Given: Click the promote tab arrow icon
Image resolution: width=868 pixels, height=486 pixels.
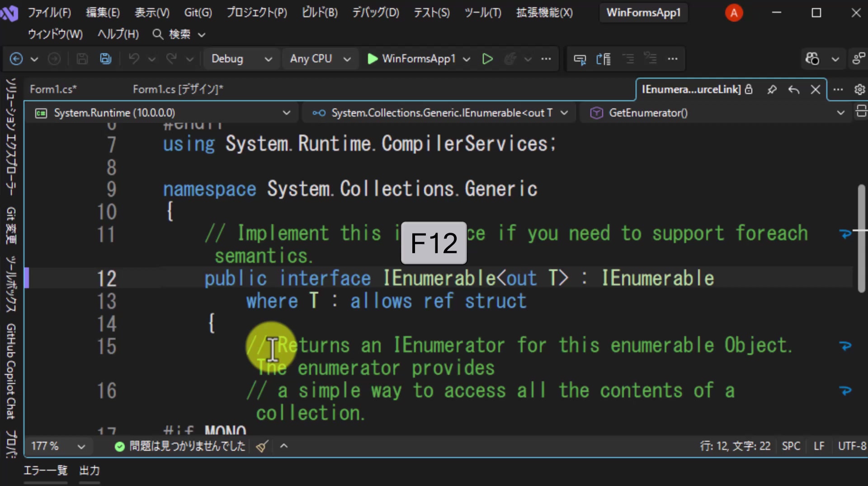Looking at the screenshot, I should [x=794, y=89].
